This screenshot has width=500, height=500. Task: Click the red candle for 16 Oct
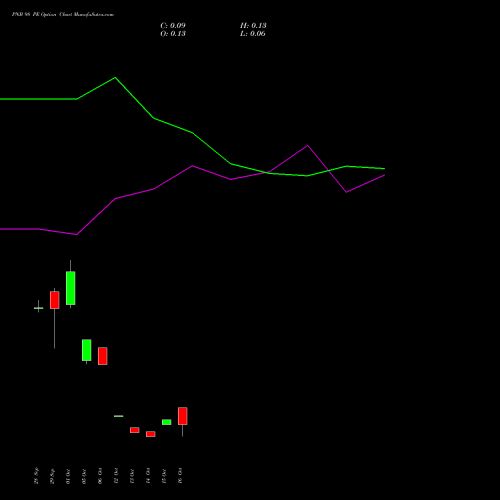183,416
